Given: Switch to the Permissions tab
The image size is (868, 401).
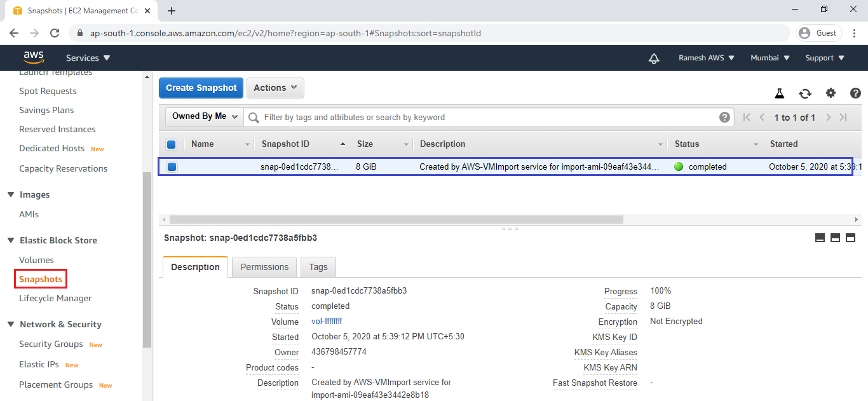Looking at the screenshot, I should (264, 267).
